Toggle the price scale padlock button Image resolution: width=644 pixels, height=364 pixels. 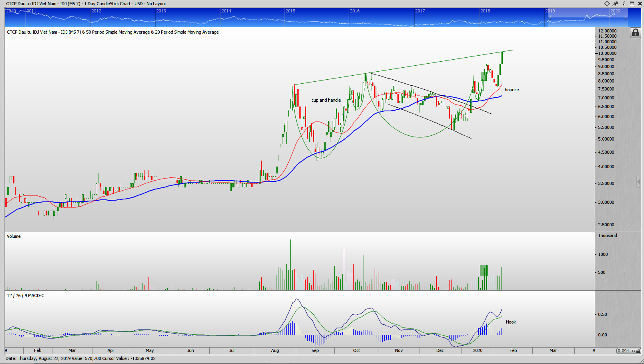pyautogui.click(x=635, y=33)
